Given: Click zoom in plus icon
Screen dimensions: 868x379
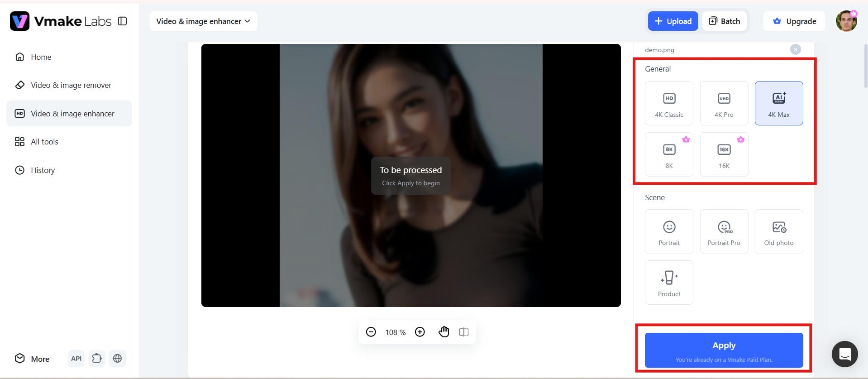Looking at the screenshot, I should pyautogui.click(x=420, y=332).
